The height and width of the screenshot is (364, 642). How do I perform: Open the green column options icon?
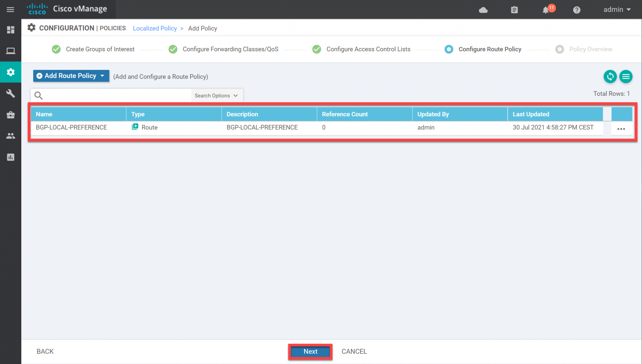click(626, 76)
